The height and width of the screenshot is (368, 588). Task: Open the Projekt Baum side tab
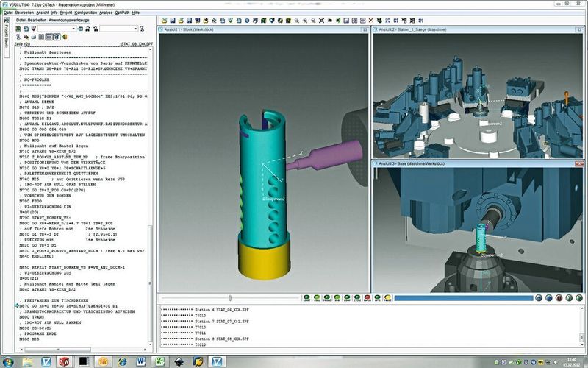click(x=7, y=37)
